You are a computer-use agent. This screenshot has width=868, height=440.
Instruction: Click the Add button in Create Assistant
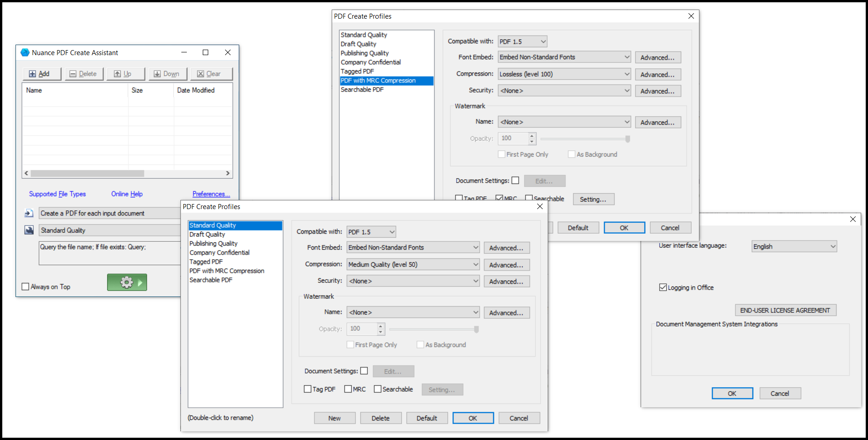[x=42, y=74]
